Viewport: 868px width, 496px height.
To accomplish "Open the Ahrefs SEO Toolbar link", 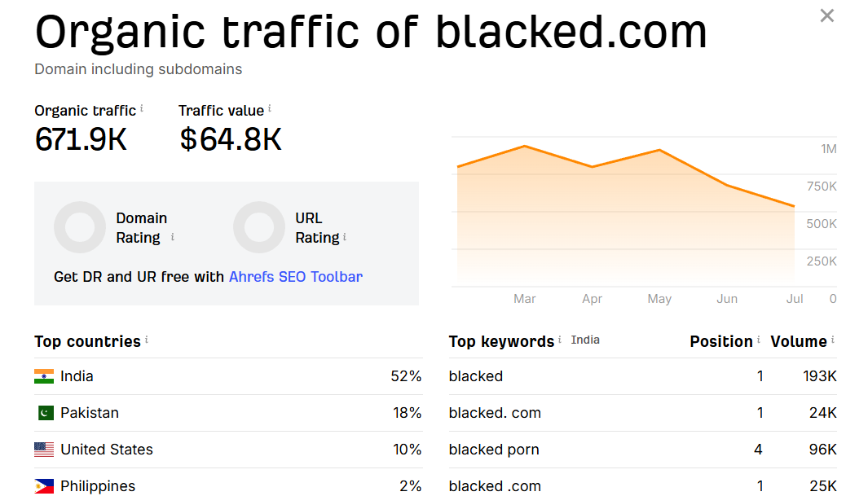I will tap(296, 276).
